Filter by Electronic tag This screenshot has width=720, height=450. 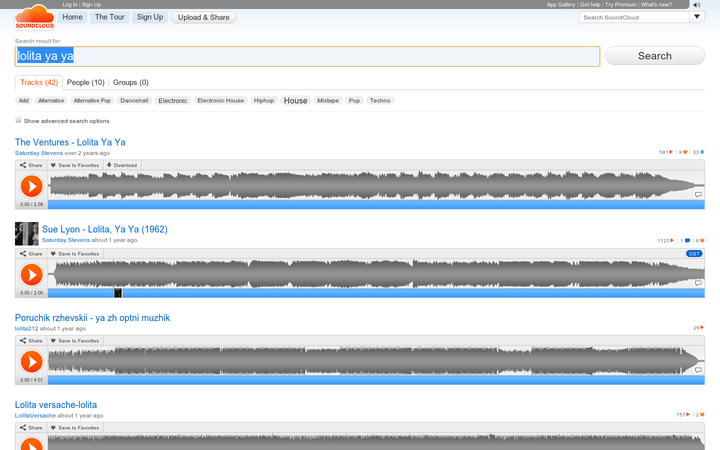[173, 101]
